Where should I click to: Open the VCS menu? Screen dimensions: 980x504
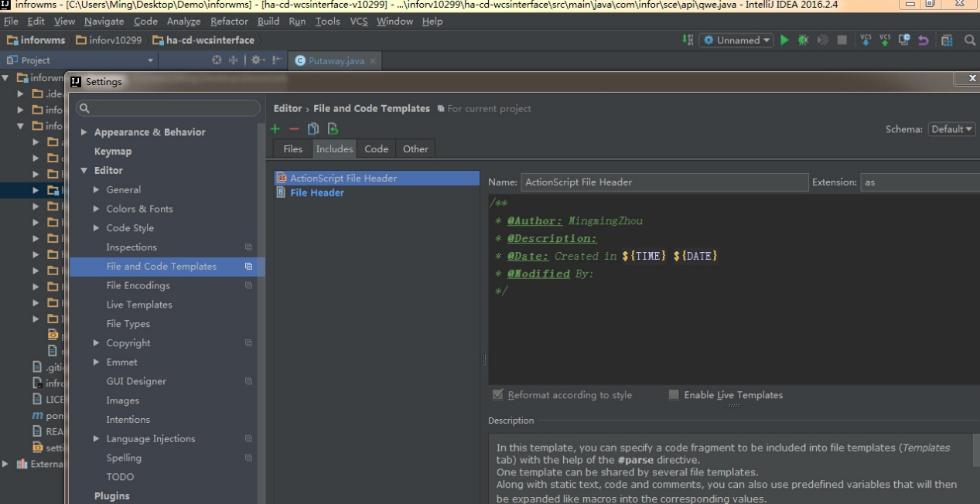(359, 22)
